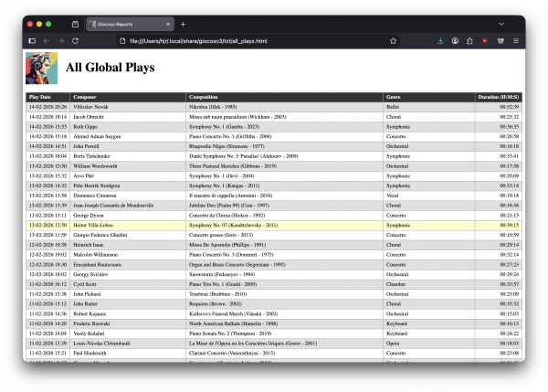The height and width of the screenshot is (392, 548).
Task: Click the composer portrait logo image
Action: [x=41, y=68]
